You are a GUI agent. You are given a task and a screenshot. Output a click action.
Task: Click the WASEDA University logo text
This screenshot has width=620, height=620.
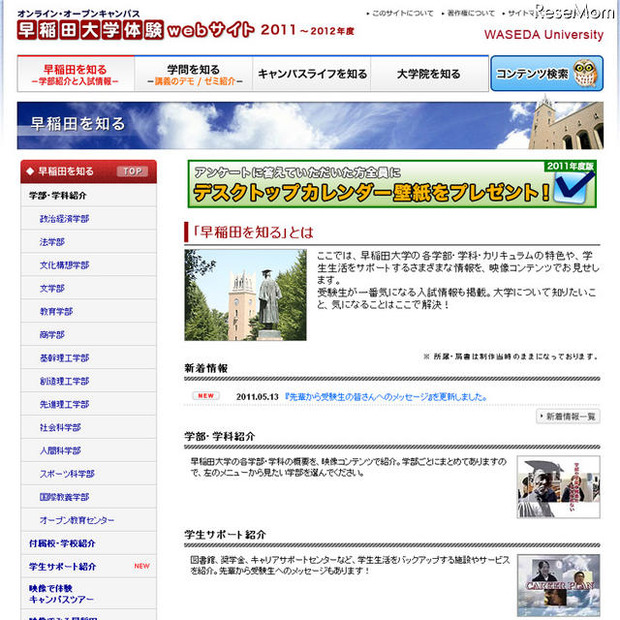click(544, 35)
